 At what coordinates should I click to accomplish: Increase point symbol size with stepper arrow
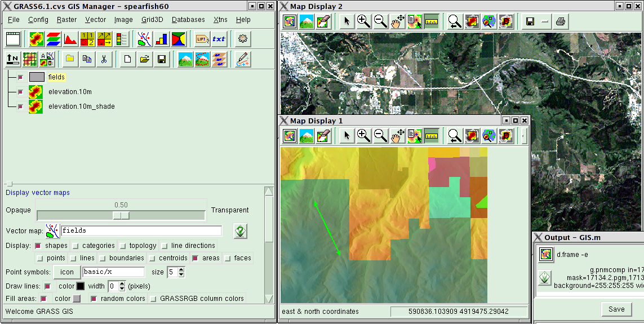coord(181,269)
